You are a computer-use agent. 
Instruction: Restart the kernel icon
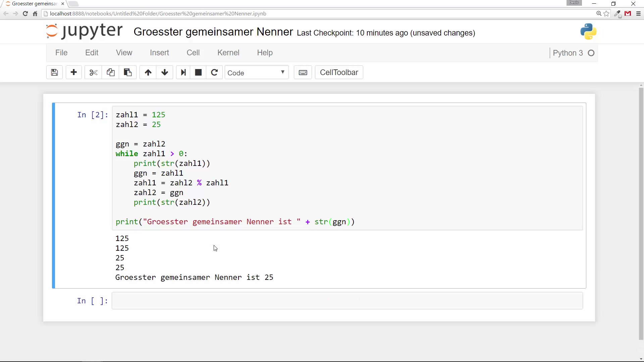(214, 72)
